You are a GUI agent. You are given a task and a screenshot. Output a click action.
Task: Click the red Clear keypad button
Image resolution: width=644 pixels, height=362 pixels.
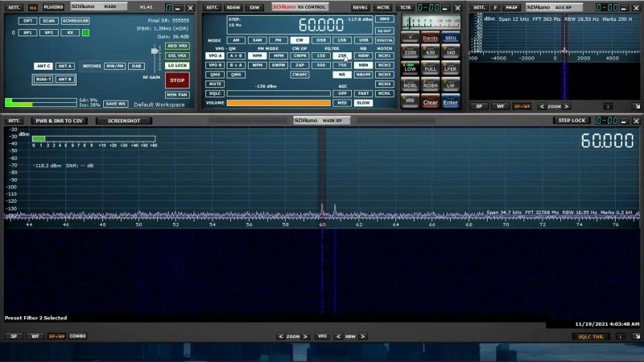[430, 102]
